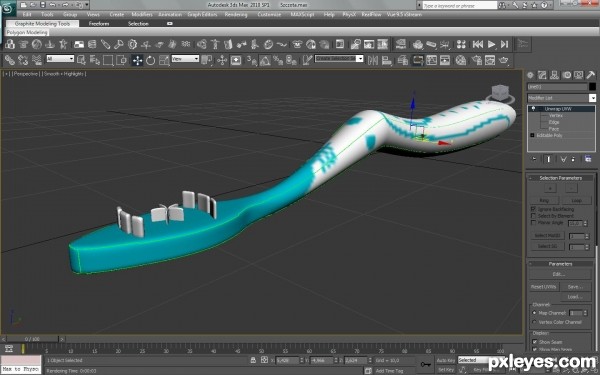Screen dimensions: 600x375
Task: Open the Motion command panel tab
Action: click(x=567, y=75)
